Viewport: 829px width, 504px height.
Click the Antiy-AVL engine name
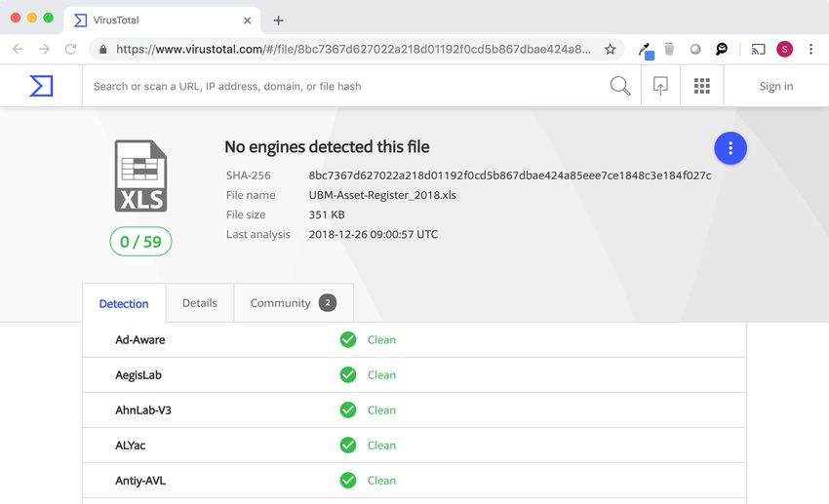point(140,481)
